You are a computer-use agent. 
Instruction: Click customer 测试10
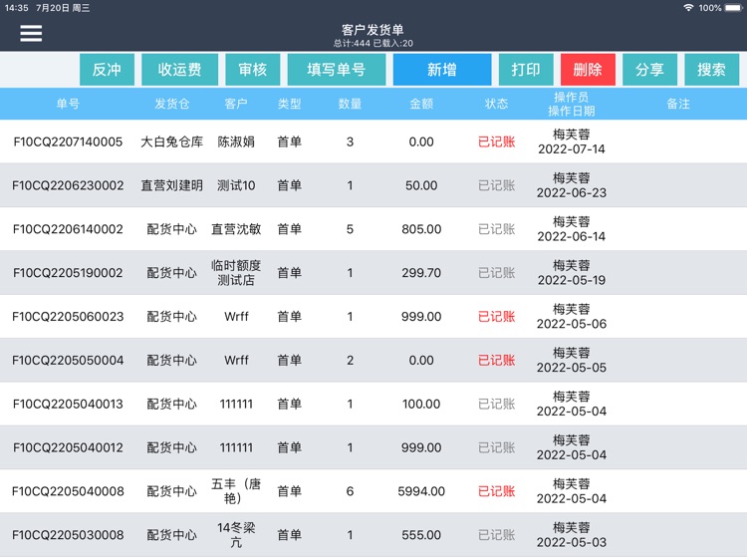coord(236,185)
